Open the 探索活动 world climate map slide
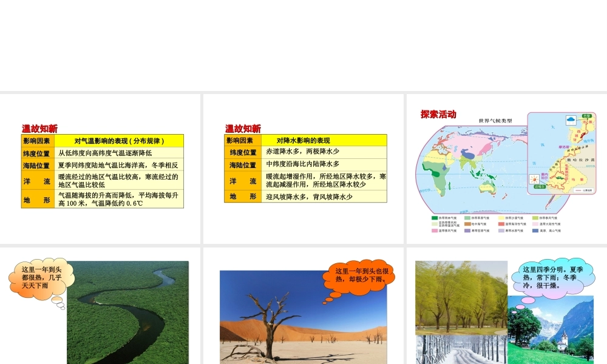The width and height of the screenshot is (607, 364). (x=507, y=169)
